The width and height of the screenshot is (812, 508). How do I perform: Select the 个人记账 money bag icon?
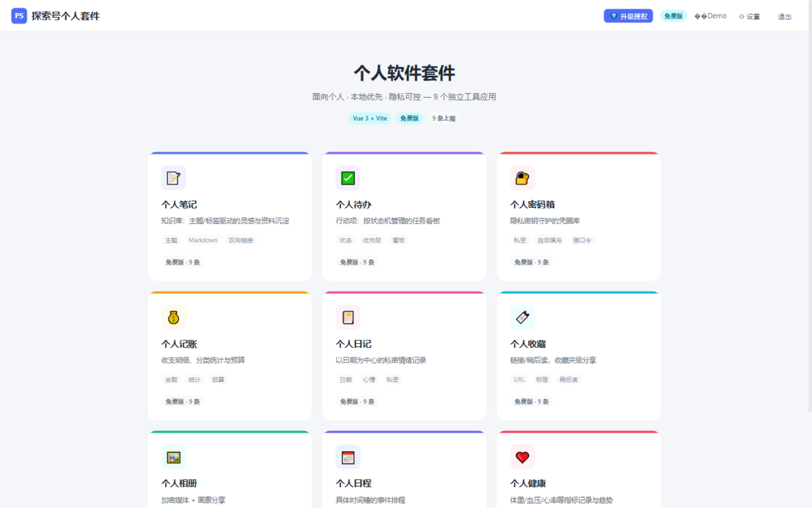click(174, 317)
